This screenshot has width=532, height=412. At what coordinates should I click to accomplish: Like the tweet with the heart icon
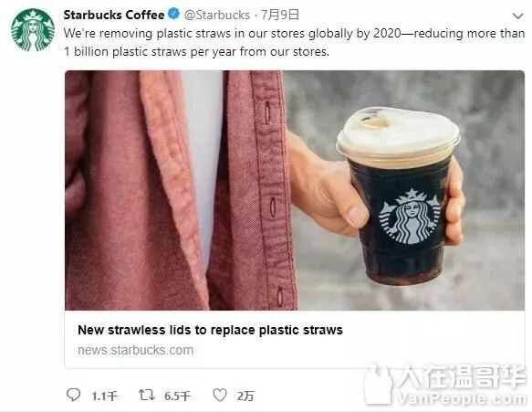click(x=220, y=395)
